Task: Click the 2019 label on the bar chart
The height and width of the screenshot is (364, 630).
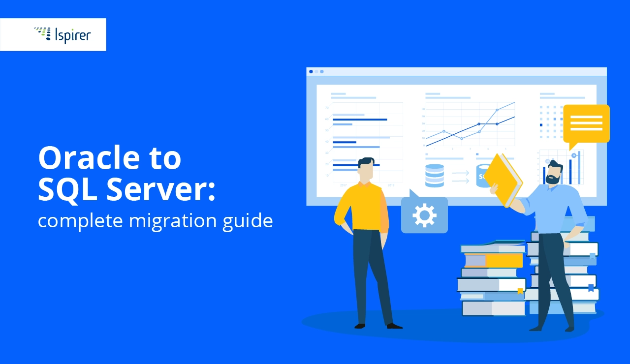Action: click(391, 185)
